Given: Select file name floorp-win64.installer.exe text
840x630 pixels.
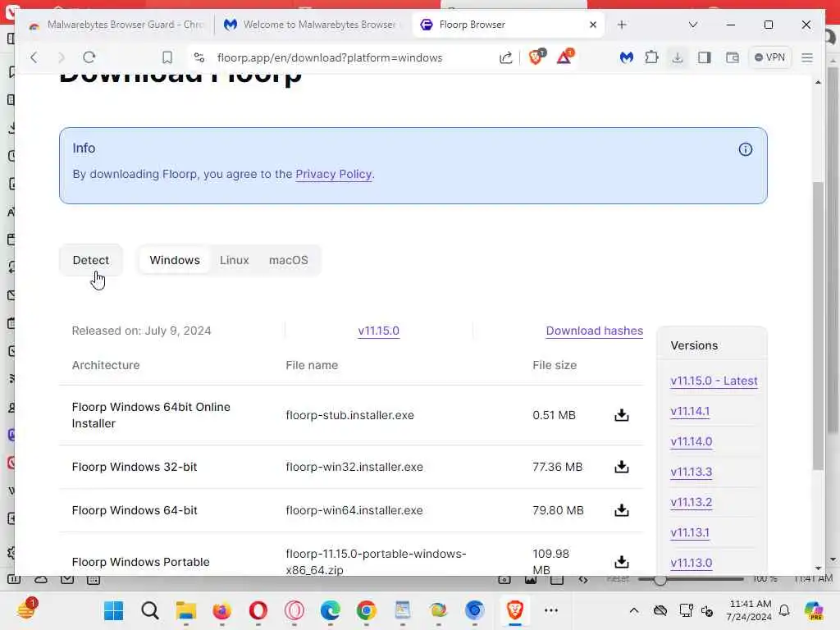Looking at the screenshot, I should tap(354, 510).
